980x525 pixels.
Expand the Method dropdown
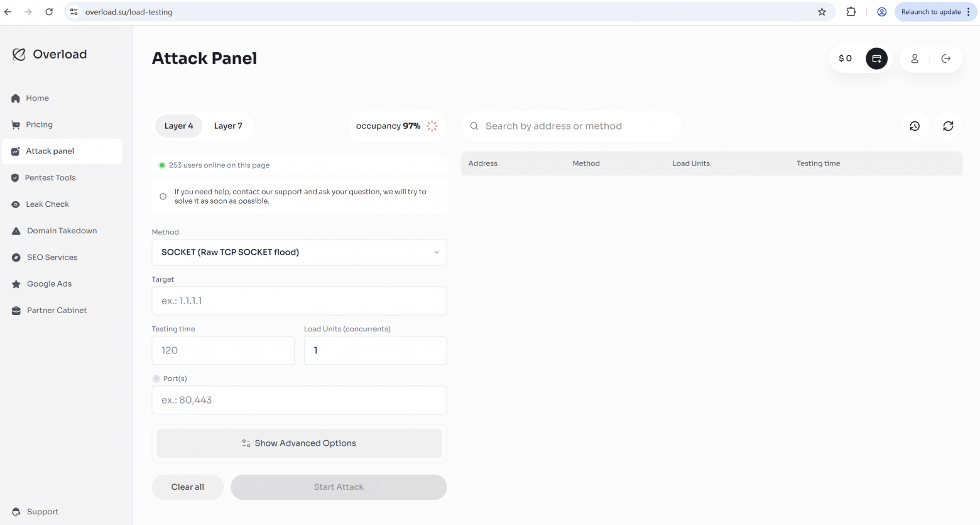[x=299, y=252]
